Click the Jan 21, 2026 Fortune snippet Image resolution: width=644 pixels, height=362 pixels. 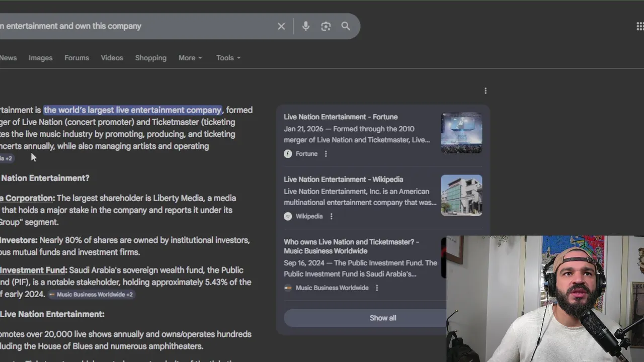coord(357,134)
